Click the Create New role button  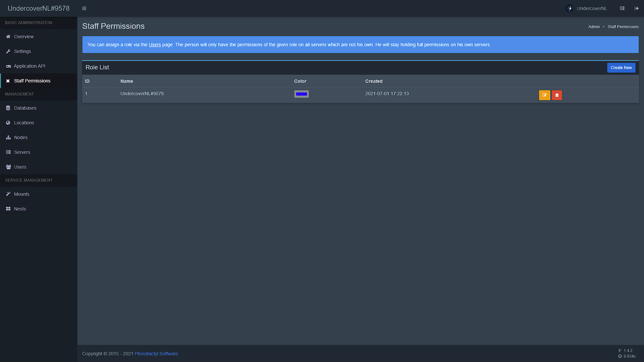point(621,68)
